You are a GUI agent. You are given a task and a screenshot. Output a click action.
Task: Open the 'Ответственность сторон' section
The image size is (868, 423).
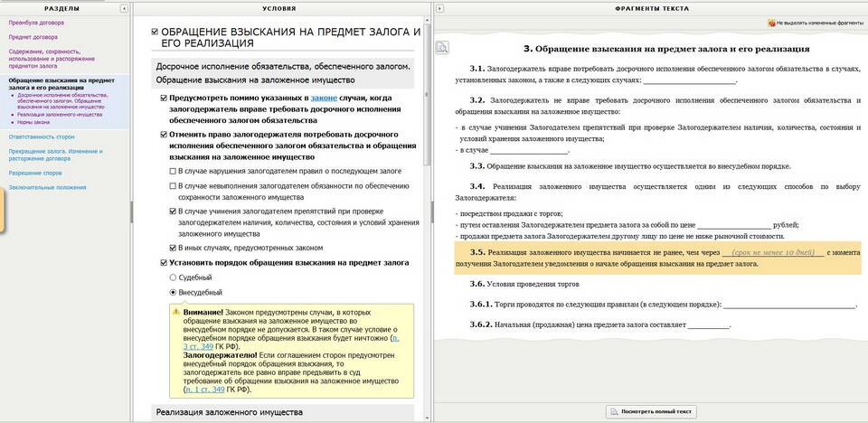point(42,136)
